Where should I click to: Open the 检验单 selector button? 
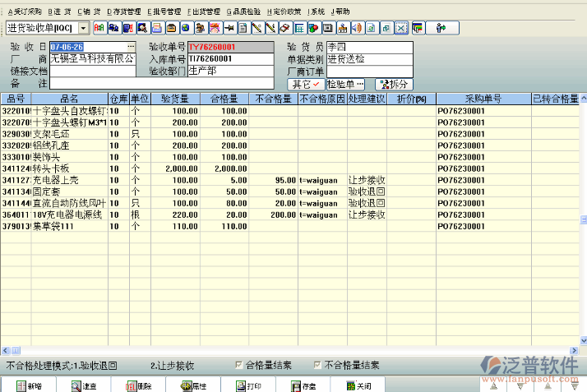[x=345, y=84]
